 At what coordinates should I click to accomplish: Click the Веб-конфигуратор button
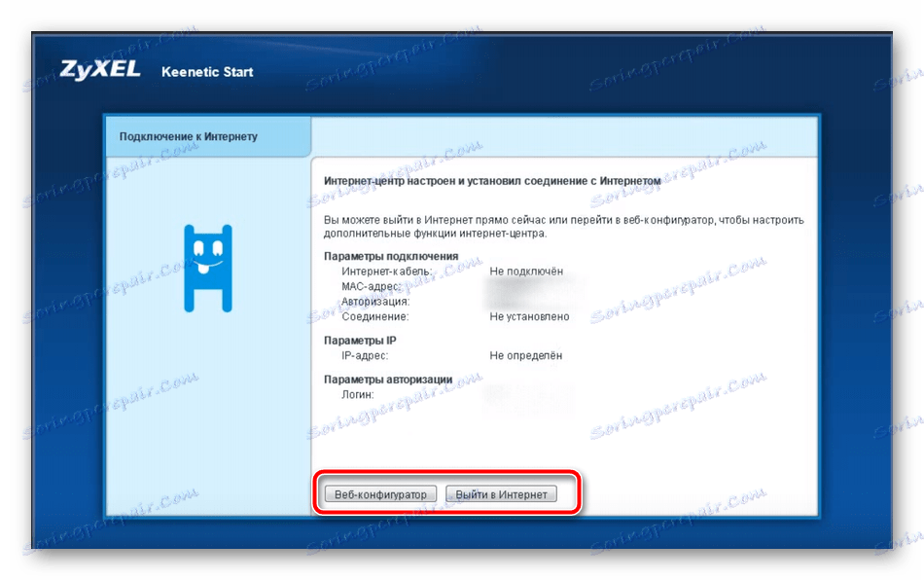(x=380, y=494)
